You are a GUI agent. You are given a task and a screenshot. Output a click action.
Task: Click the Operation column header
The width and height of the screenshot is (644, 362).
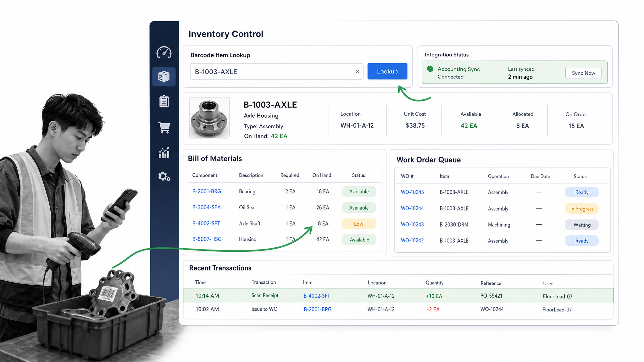tap(498, 176)
